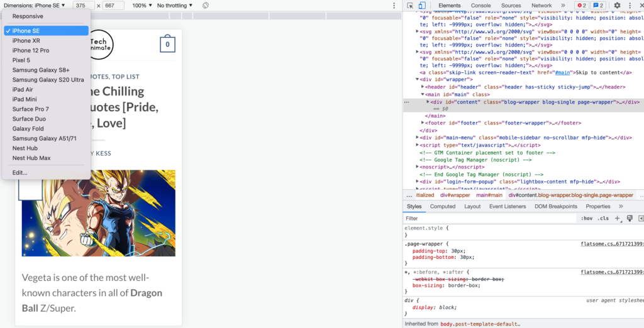Toggle the .cls element classes panel
Screen dimensions: 644x328
(603, 219)
